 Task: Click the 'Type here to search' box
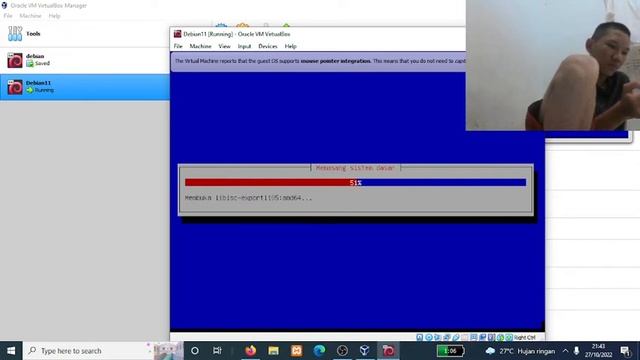click(103, 351)
